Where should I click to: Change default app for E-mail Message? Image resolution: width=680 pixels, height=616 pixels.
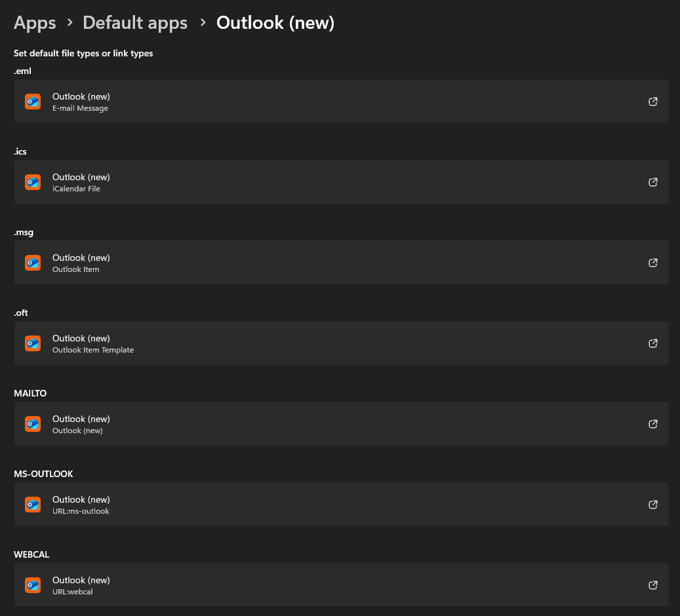(341, 102)
